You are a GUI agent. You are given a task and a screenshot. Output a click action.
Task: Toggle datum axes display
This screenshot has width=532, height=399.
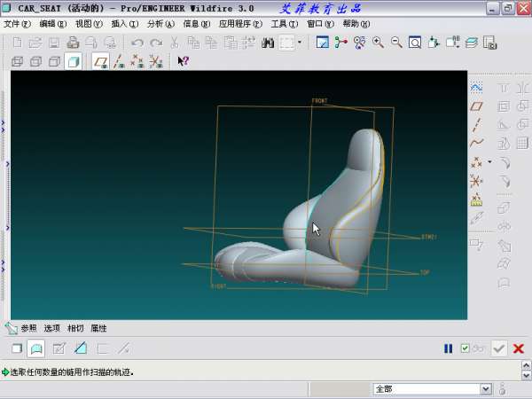pos(119,61)
